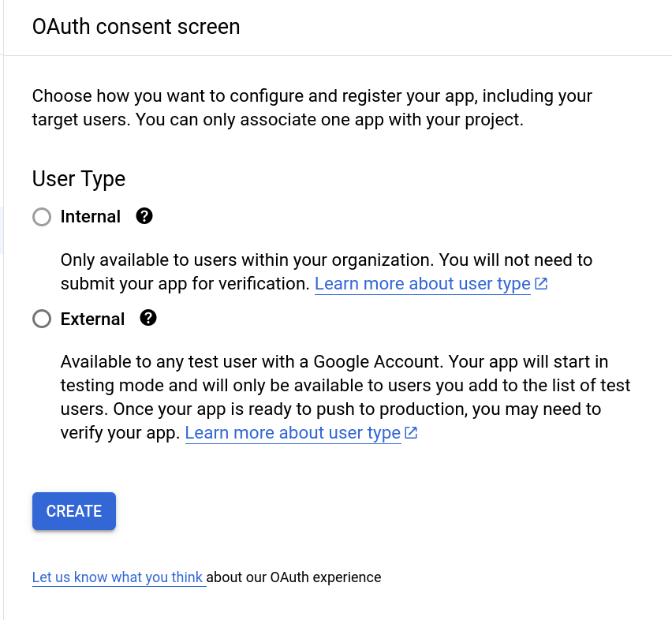Select the External user type radio button
The height and width of the screenshot is (620, 672).
(x=42, y=319)
